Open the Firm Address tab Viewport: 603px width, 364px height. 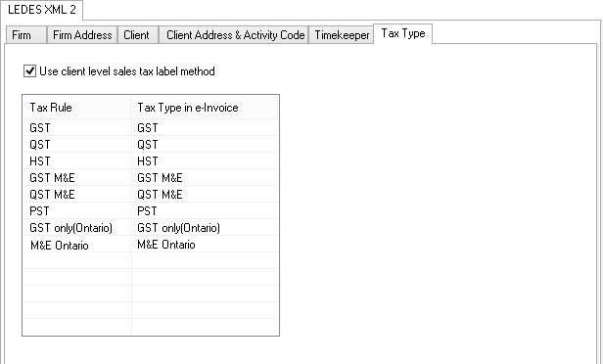82,35
